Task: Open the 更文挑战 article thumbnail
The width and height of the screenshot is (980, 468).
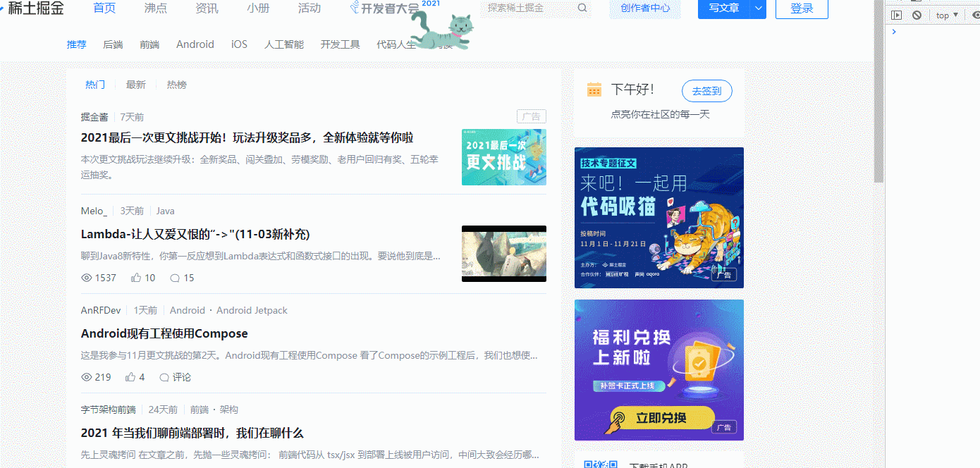Action: [504, 157]
